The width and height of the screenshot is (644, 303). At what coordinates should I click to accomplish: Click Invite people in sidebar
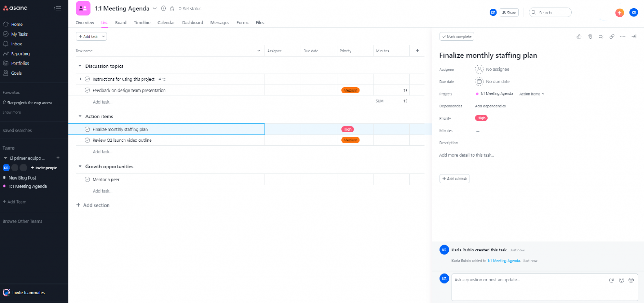(x=44, y=168)
